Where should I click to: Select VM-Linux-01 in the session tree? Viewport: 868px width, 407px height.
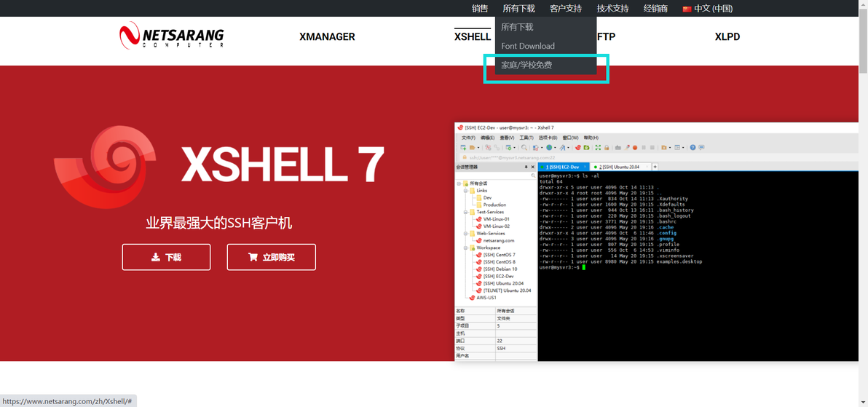(x=496, y=219)
